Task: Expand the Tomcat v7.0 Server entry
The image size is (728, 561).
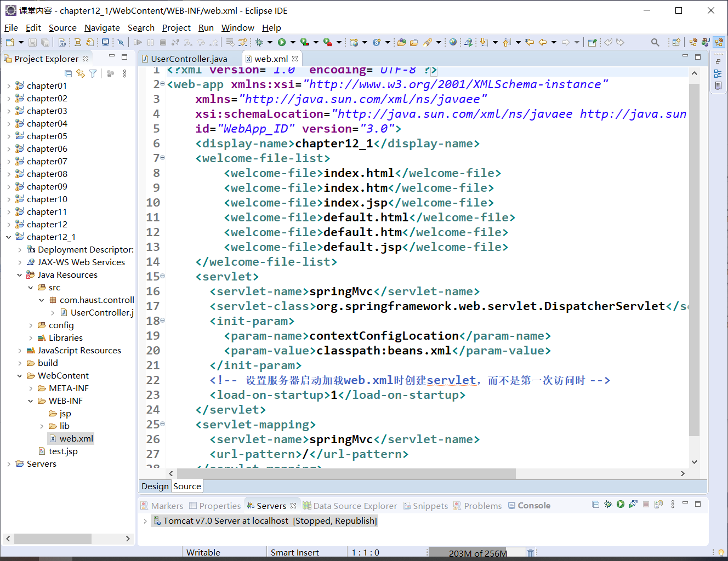Action: (145, 521)
